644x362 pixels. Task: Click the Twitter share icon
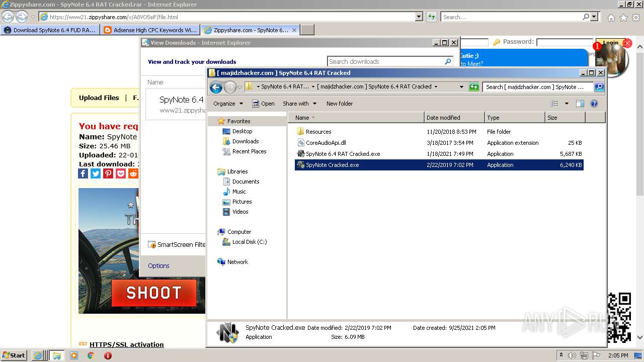(96, 173)
